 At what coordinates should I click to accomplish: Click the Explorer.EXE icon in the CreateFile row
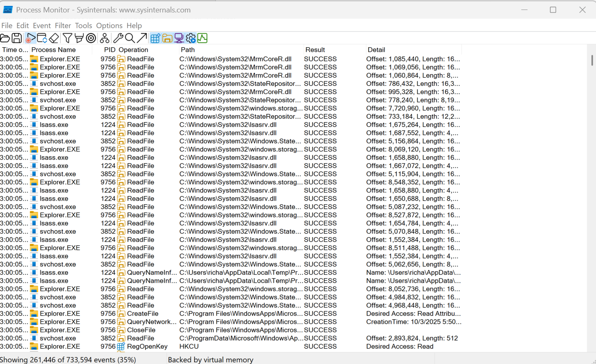pyautogui.click(x=34, y=314)
